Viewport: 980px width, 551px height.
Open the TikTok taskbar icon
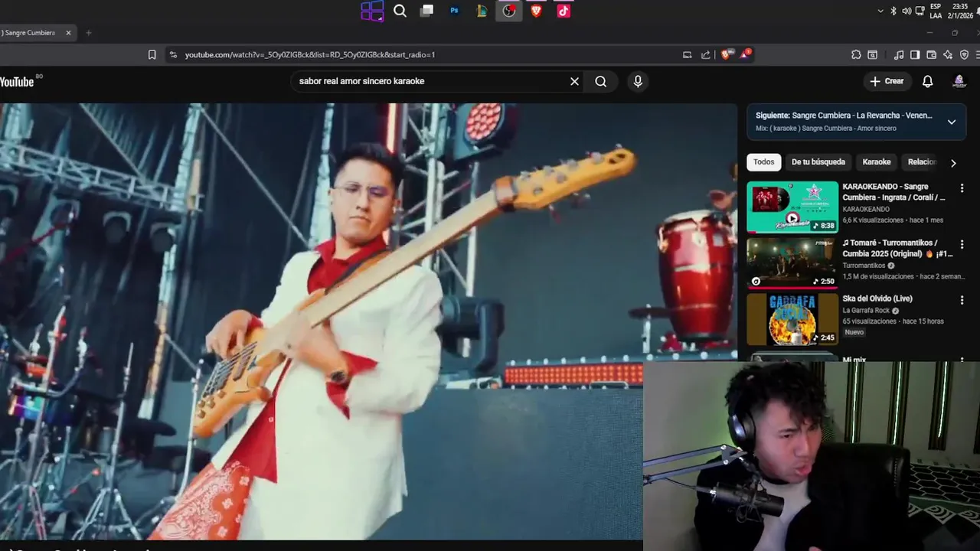(563, 11)
